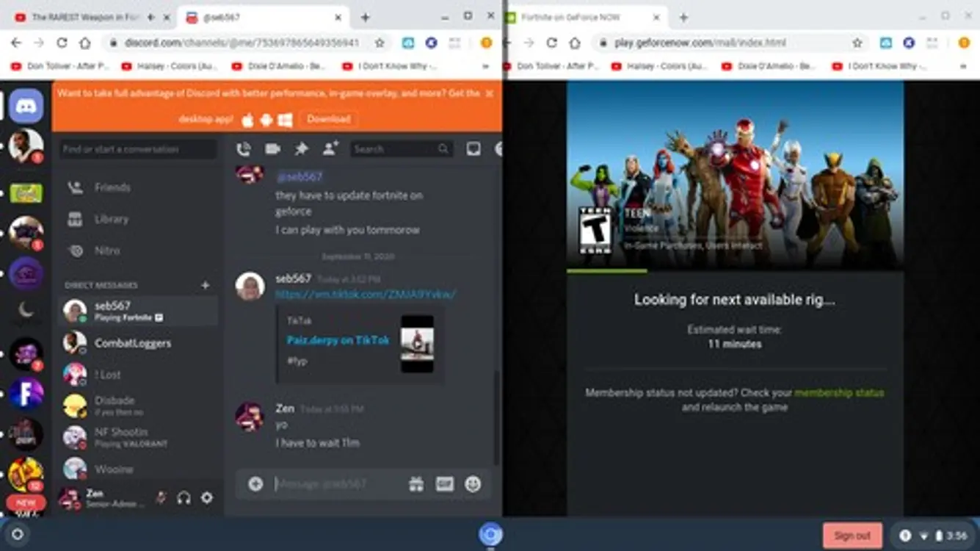Viewport: 980px width, 551px height.
Task: Click the attach file plus button
Action: tap(255, 483)
